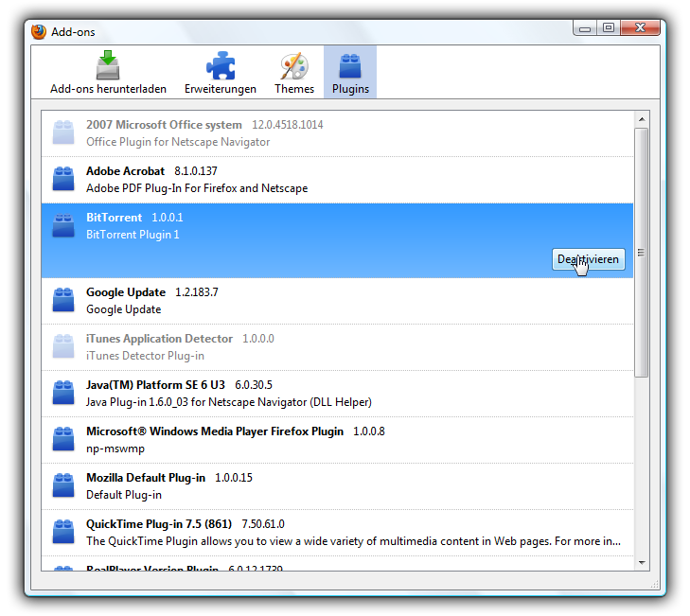
Task: Select Microsoft Windows Media Player Firefox Plugin name
Action: pyautogui.click(x=215, y=431)
